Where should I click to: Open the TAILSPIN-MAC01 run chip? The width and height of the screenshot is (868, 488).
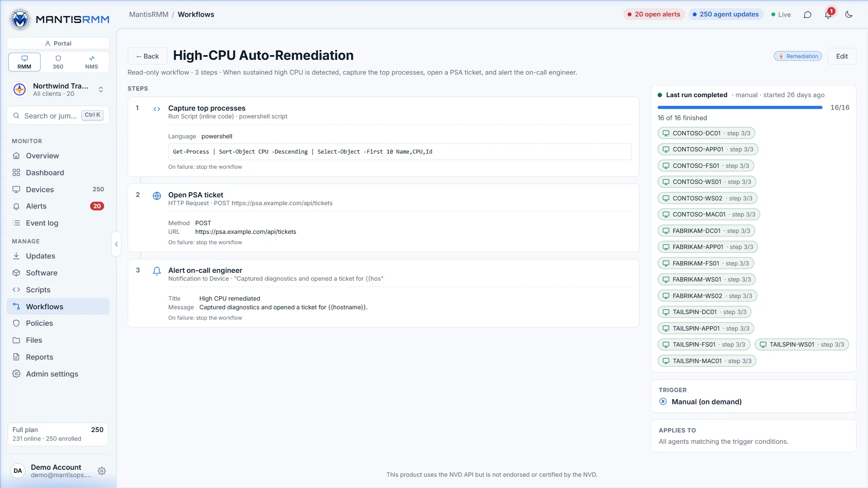(x=707, y=361)
